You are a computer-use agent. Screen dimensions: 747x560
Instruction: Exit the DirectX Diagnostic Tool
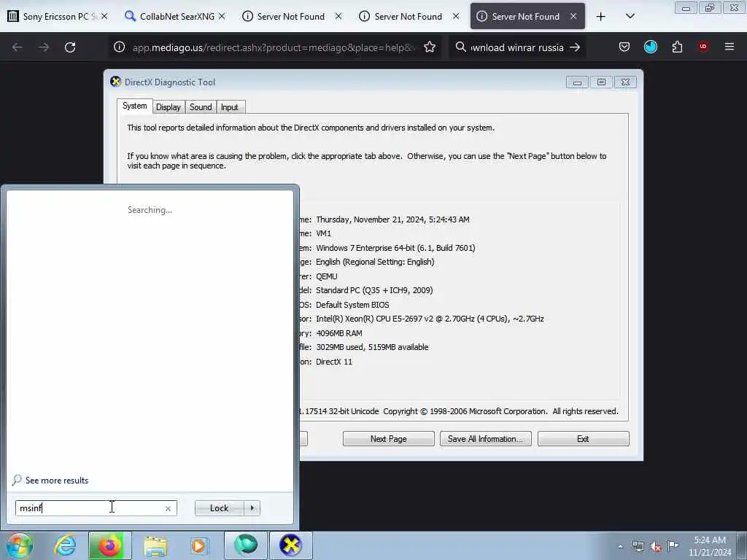(583, 438)
